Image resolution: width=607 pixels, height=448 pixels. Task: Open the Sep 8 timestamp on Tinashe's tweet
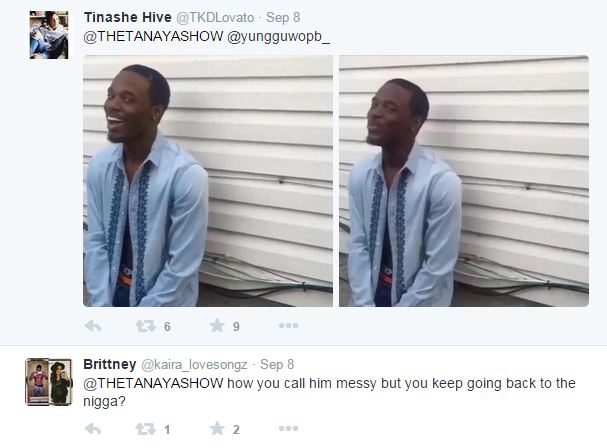pos(283,17)
